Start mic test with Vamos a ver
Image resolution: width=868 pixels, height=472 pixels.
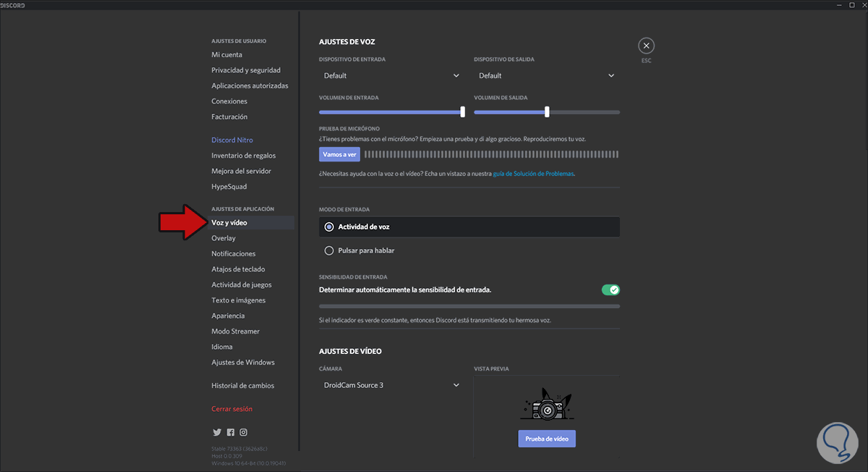tap(339, 154)
